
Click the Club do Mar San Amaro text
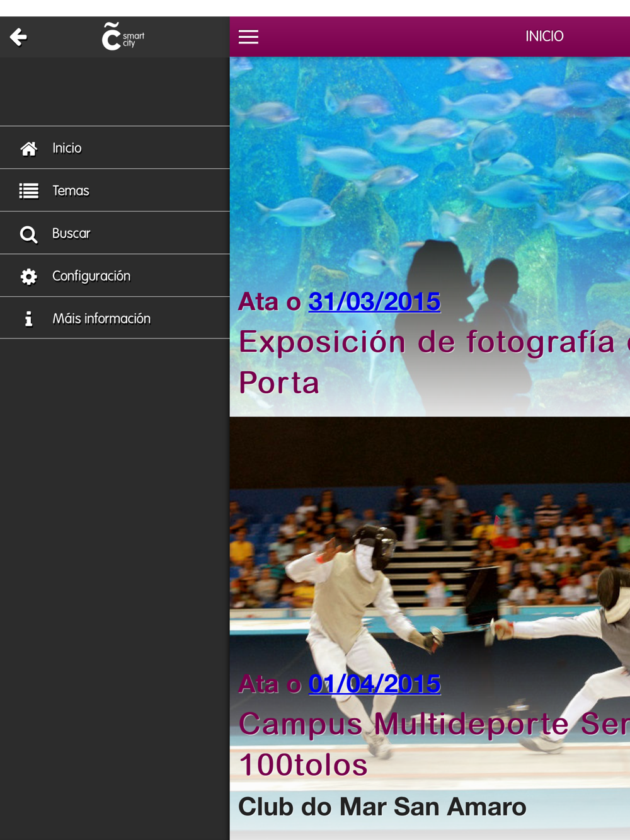point(382,807)
